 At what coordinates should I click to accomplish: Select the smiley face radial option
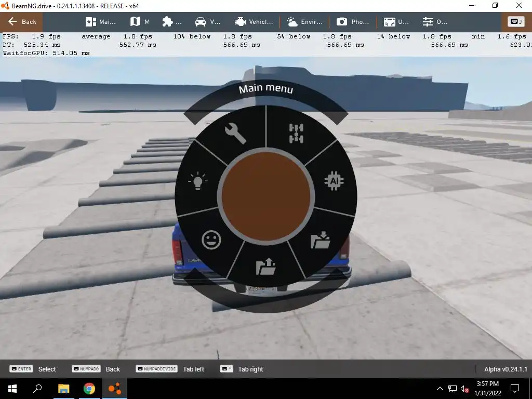(211, 240)
